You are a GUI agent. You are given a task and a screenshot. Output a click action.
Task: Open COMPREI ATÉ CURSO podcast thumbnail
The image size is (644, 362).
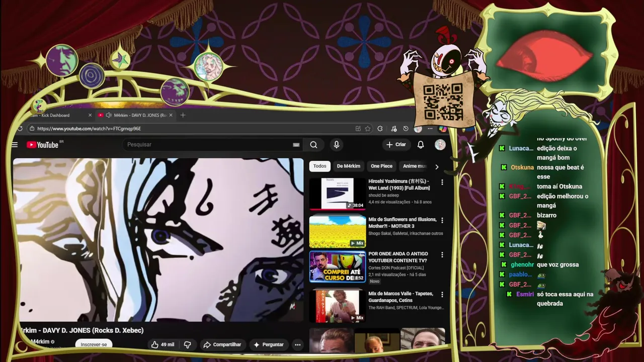tap(337, 266)
